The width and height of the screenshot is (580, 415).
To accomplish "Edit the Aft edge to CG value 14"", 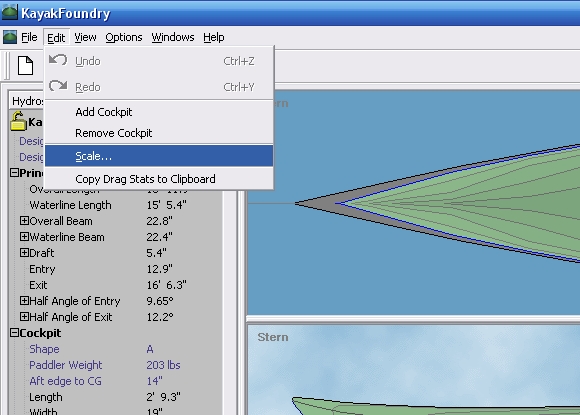I will tap(154, 381).
